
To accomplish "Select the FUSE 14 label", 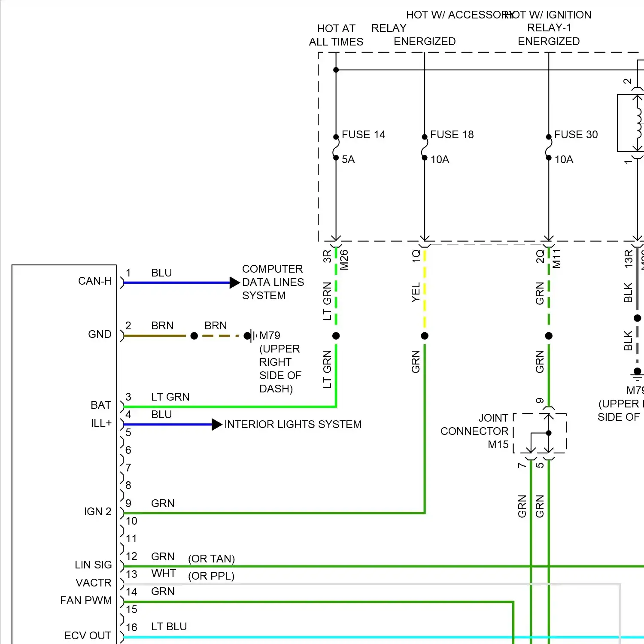I will 363,135.
